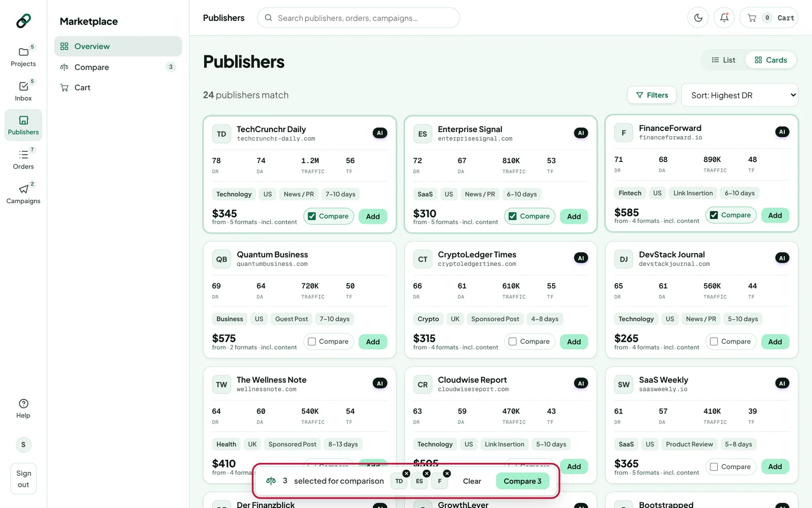Clear the comparison selection
Viewport: 812px width, 508px height.
(x=472, y=481)
